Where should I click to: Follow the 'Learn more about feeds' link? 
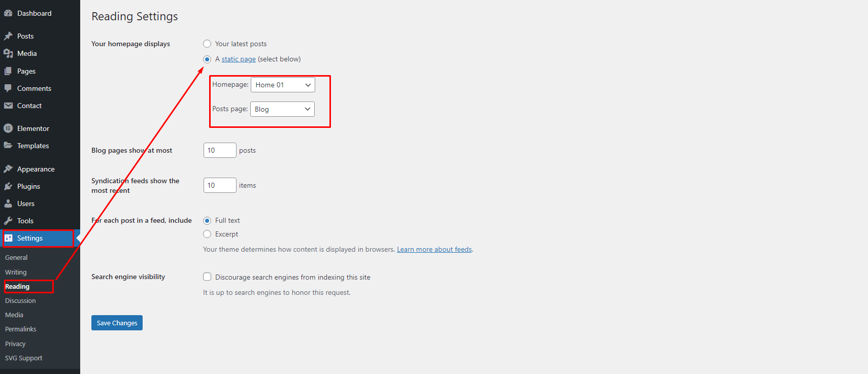pyautogui.click(x=434, y=249)
